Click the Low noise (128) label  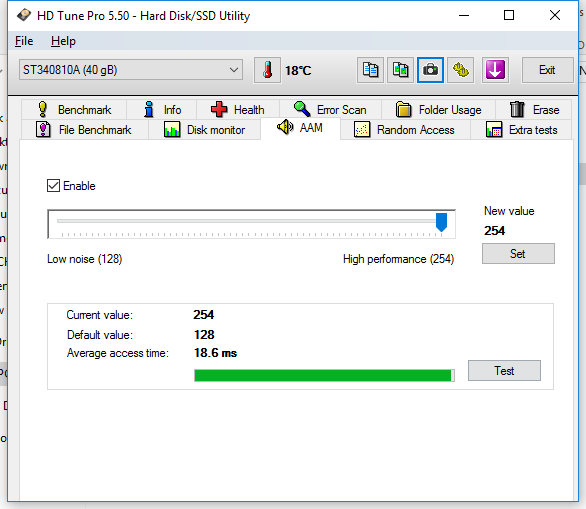85,259
